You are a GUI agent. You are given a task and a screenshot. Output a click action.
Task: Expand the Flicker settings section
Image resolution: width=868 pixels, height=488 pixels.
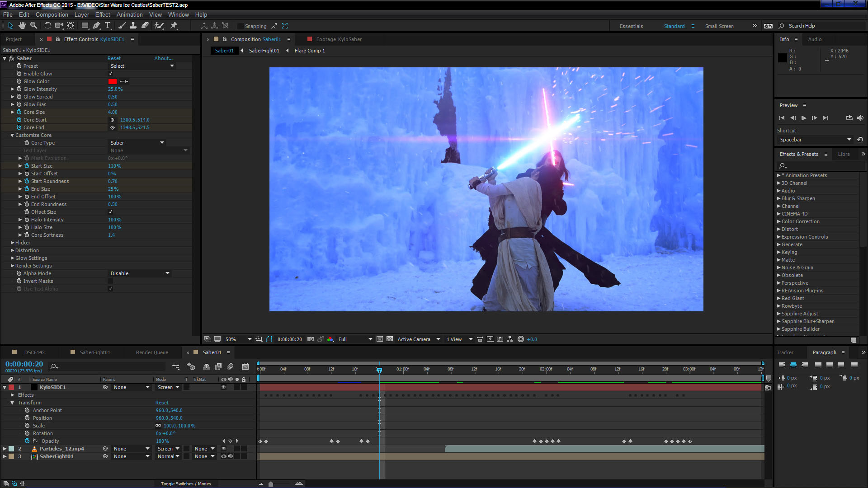[x=13, y=243]
